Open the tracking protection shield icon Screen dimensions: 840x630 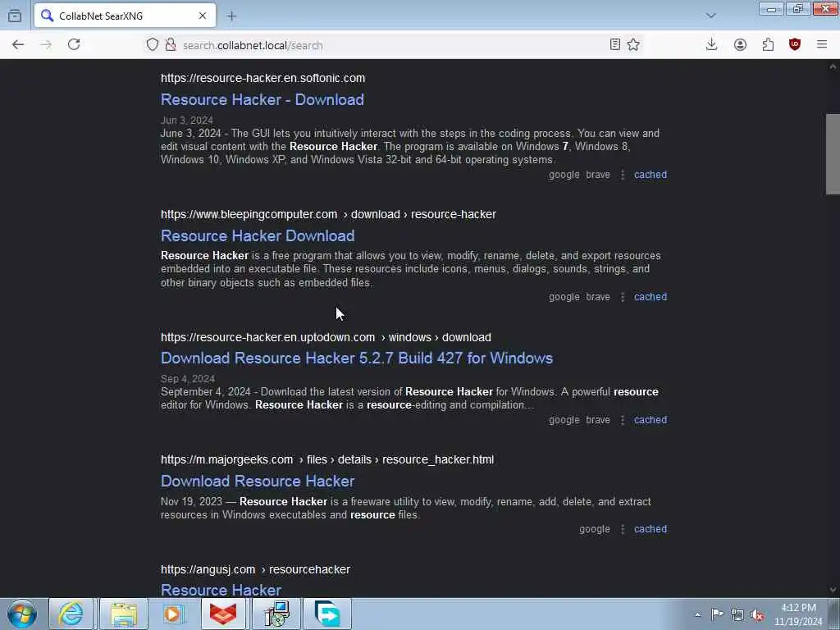tap(153, 45)
